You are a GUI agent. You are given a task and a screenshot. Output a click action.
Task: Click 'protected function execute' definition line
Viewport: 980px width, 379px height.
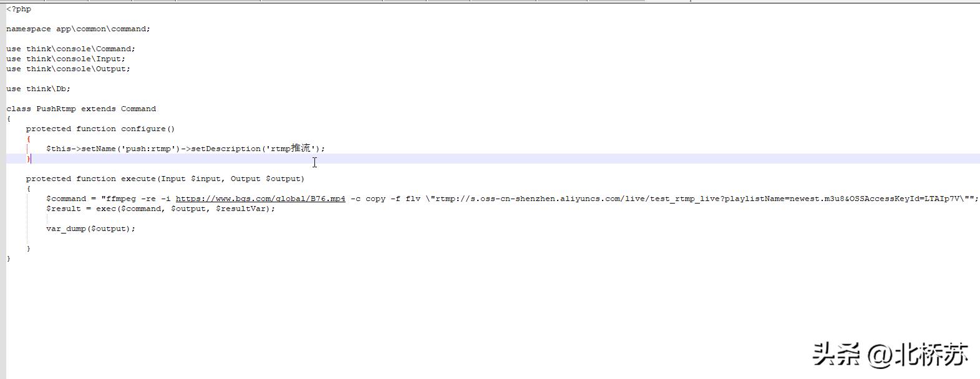(x=165, y=179)
